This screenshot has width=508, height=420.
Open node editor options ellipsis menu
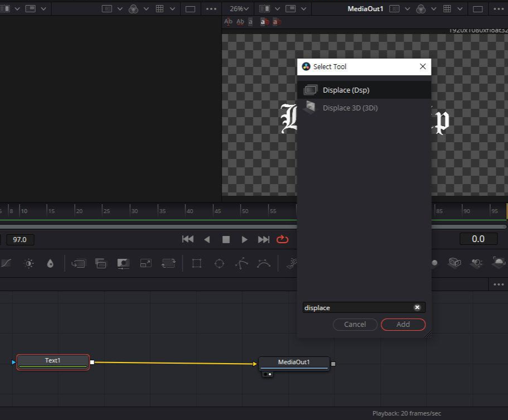click(499, 284)
